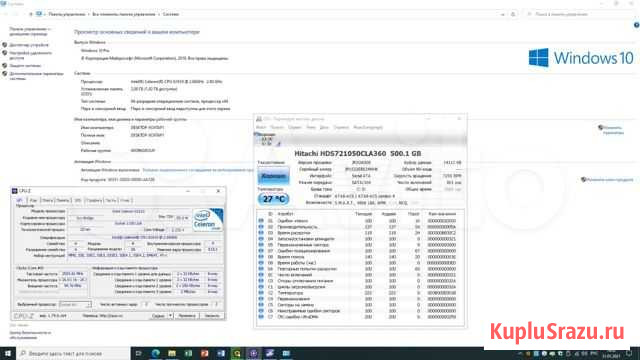Open the Справка menu in CrystalDiskInfo

pos(341,127)
